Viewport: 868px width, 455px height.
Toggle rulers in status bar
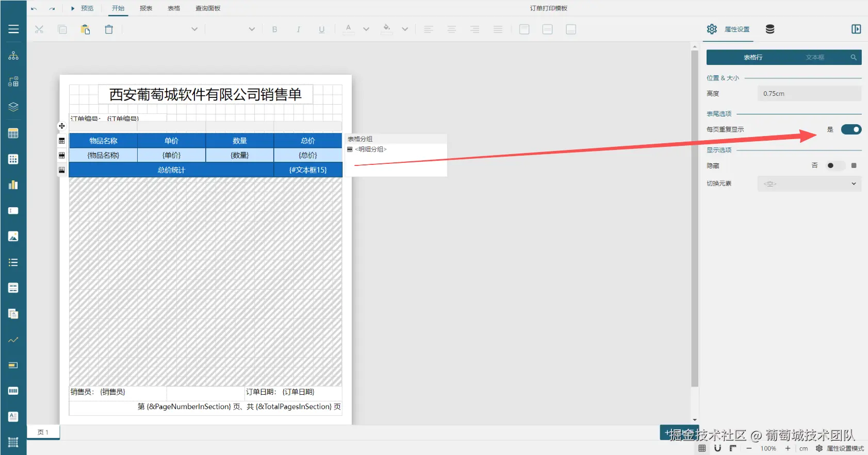coord(733,448)
